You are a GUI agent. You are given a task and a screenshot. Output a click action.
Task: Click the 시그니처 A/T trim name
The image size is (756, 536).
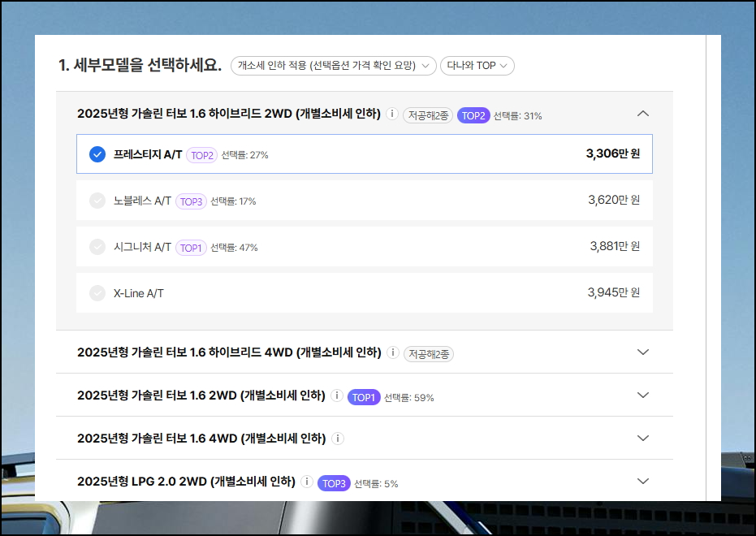pos(143,247)
